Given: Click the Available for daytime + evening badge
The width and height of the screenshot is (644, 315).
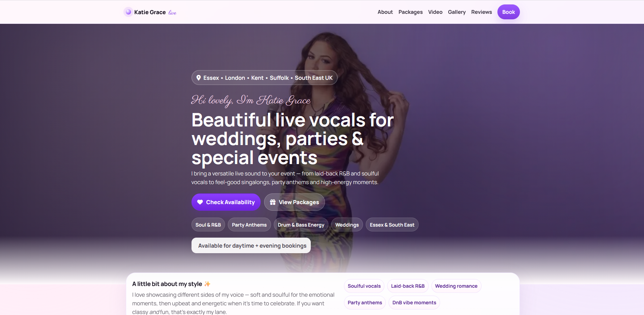Looking at the screenshot, I should pyautogui.click(x=251, y=246).
